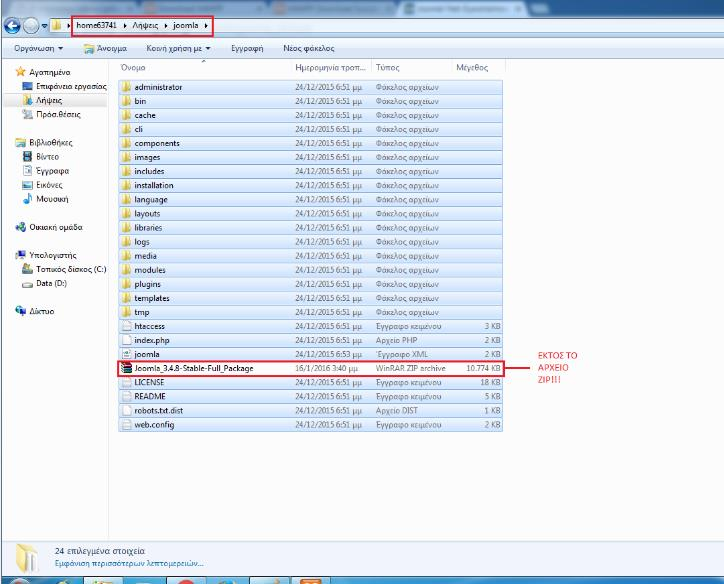The height and width of the screenshot is (584, 724).
Task: Sort by Ημερομηνία τροποποίησης column header
Action: (x=330, y=67)
